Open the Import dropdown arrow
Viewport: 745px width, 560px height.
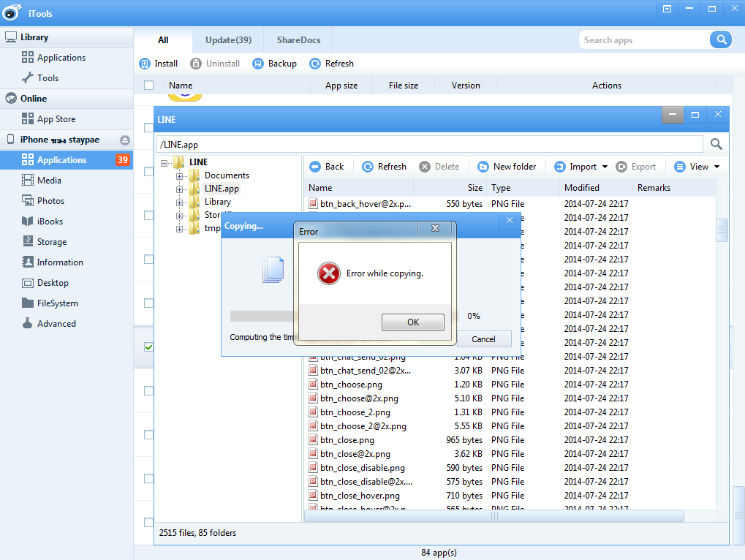pyautogui.click(x=605, y=167)
